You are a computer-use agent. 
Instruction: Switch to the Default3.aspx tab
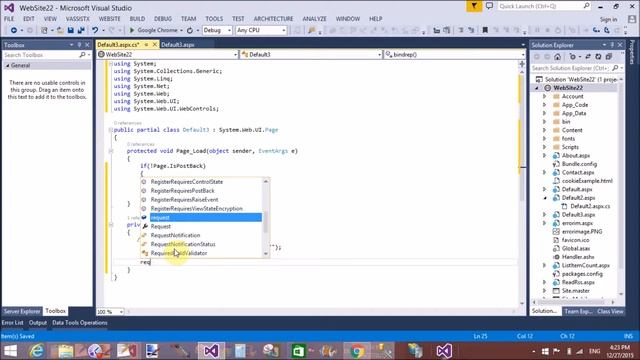178,45
